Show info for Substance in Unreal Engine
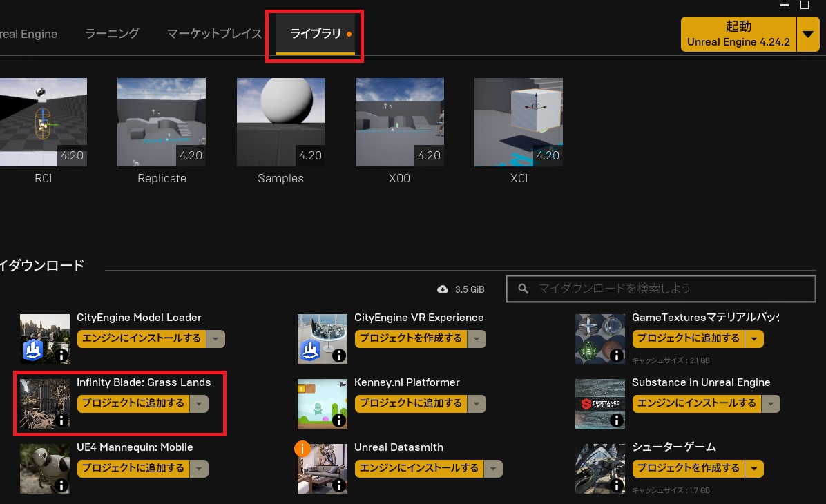 point(617,420)
